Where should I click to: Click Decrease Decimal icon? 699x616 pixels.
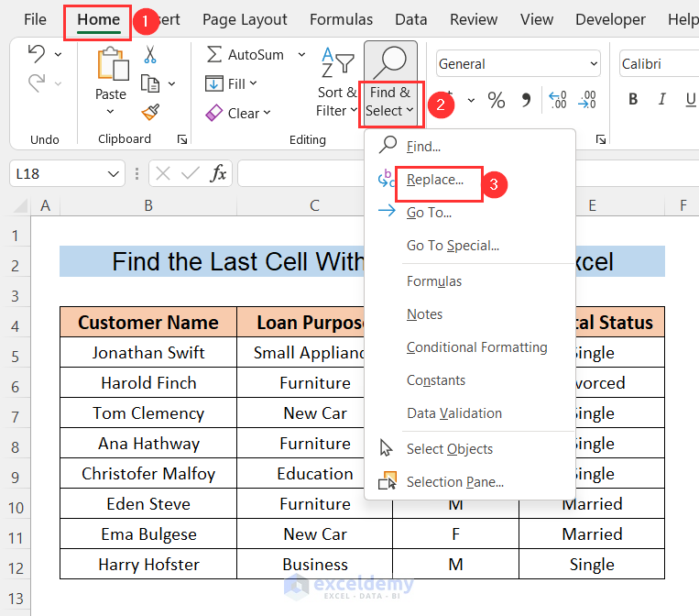(x=587, y=100)
